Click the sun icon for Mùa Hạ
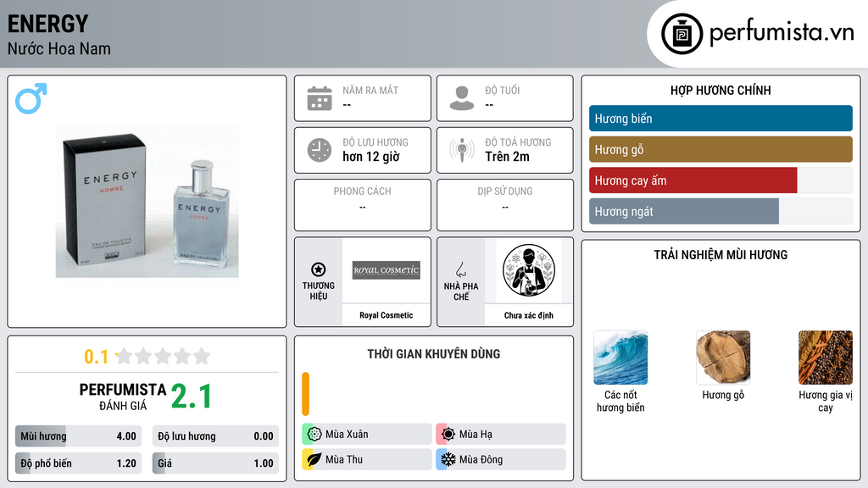Screen dimensions: 868x488 (x=448, y=435)
